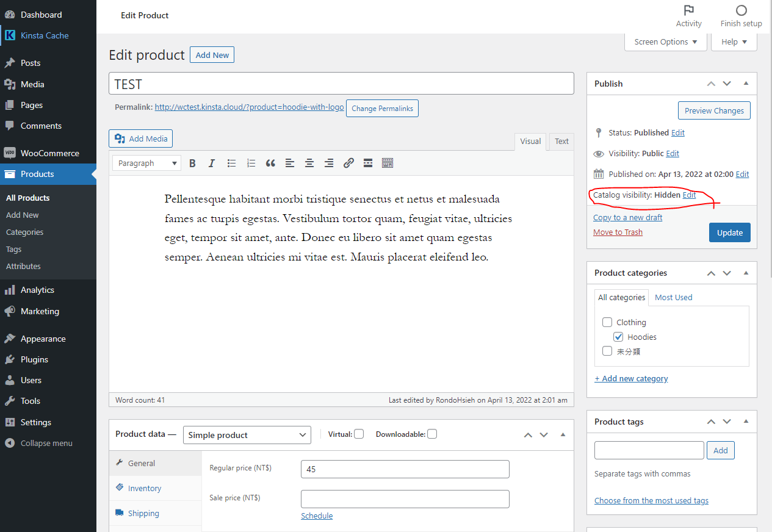This screenshot has height=532, width=772.
Task: Click the Add New product button
Action: [x=212, y=55]
